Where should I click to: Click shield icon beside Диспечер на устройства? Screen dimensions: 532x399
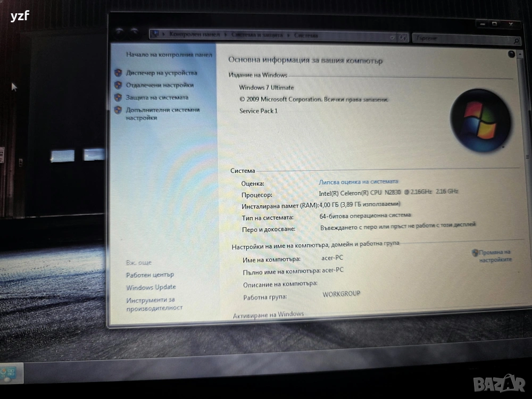[118, 73]
